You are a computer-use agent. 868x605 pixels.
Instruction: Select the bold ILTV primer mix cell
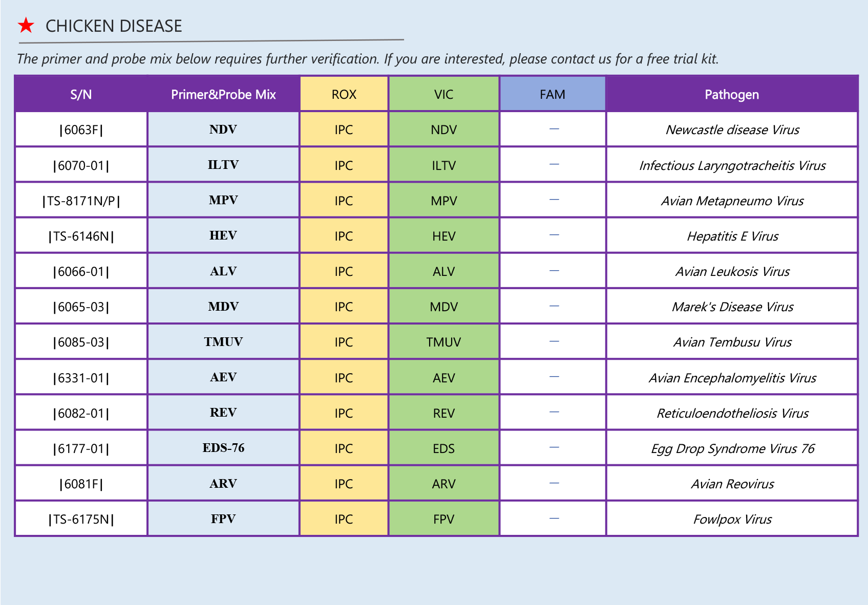tap(223, 165)
